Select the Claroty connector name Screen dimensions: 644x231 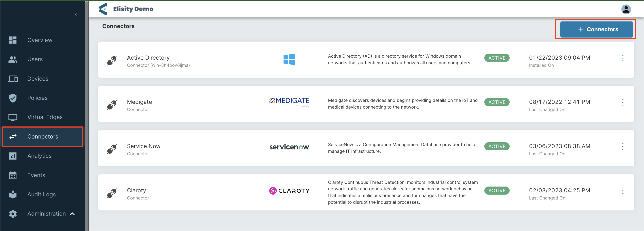[136, 190]
